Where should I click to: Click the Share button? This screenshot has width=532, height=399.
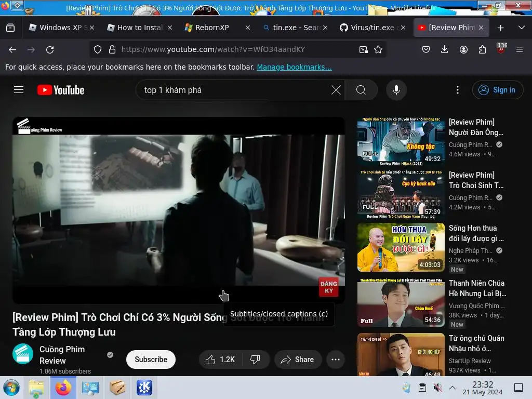tap(298, 360)
